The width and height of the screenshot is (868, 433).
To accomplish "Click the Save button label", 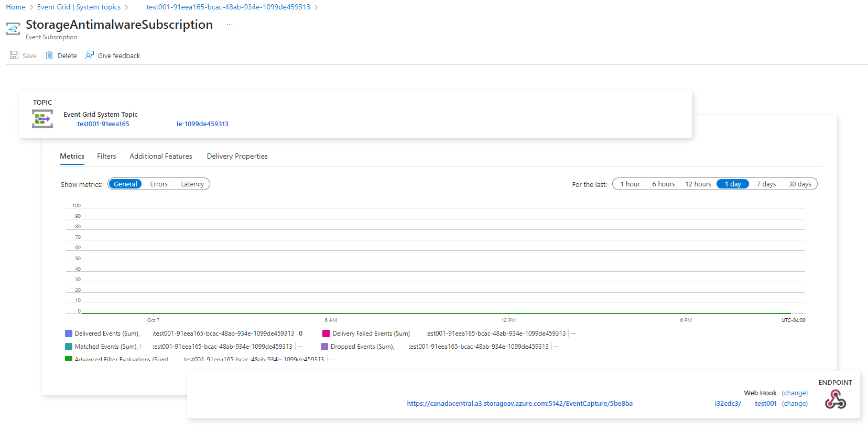I will [x=29, y=56].
